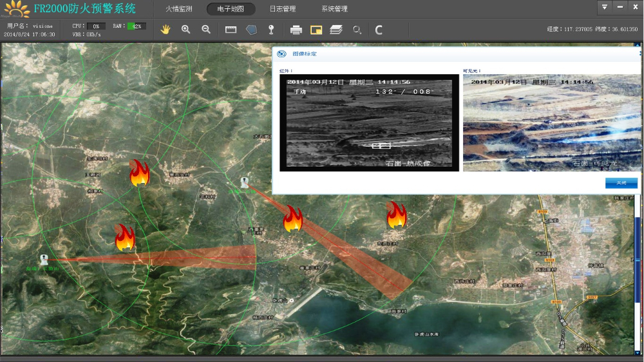Open the 电子地图 tab
Screen dimensions: 644x362
coord(231,8)
